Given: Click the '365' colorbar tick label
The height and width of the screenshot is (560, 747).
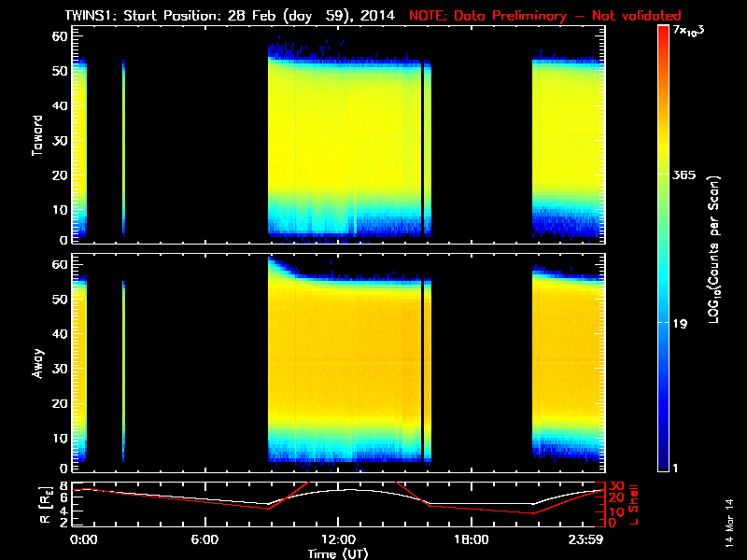Looking at the screenshot, I should click(684, 175).
